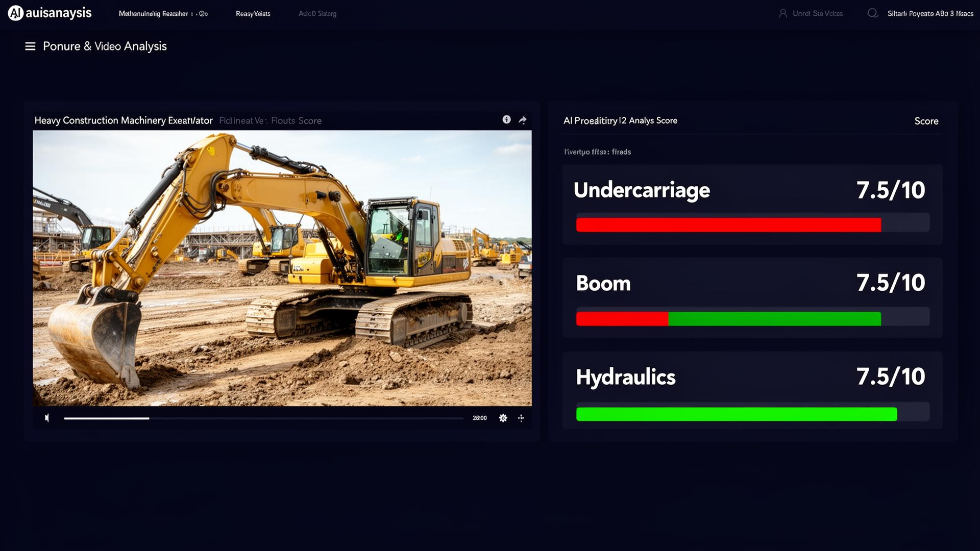
Task: Click the share arrow on the video header
Action: pyautogui.click(x=522, y=119)
